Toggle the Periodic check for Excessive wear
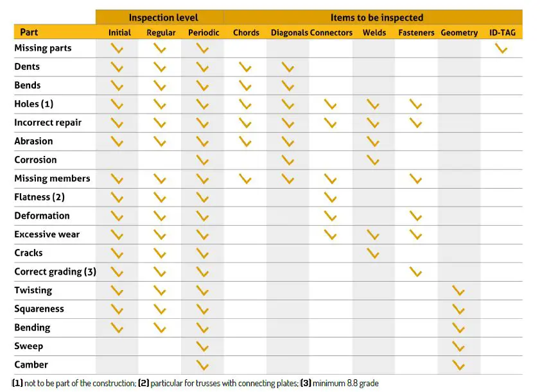Viewport: 540px width, 392px height. click(x=202, y=235)
